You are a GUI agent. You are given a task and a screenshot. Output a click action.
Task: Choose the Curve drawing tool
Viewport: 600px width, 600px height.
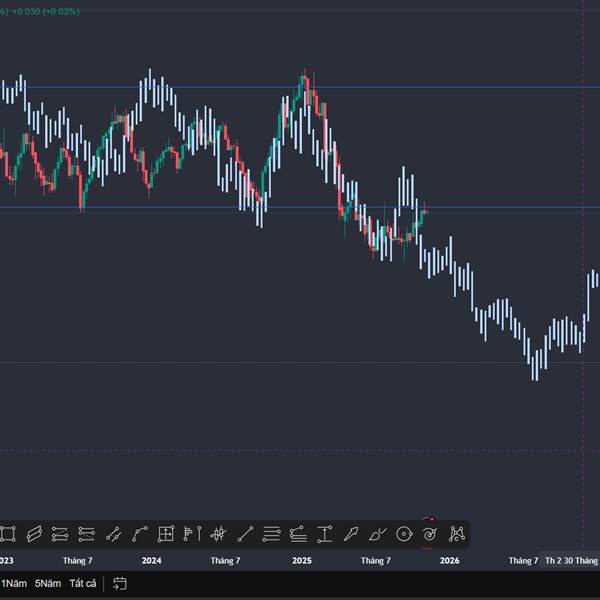(139, 533)
